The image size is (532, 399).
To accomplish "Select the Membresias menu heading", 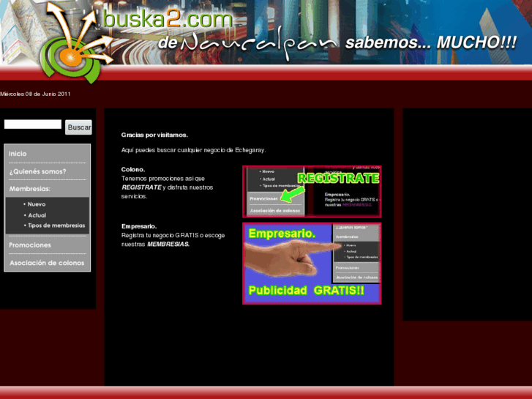I will click(29, 189).
